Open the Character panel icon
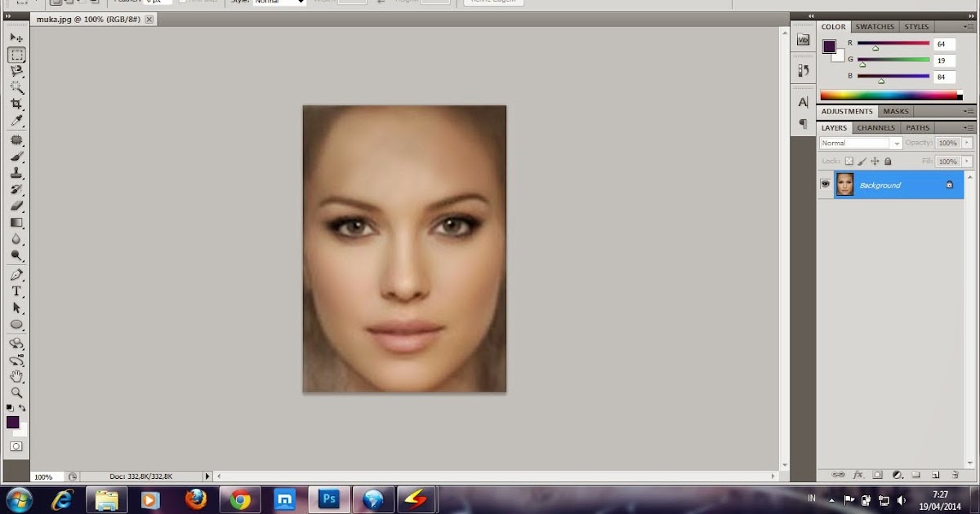This screenshot has height=514, width=980. click(x=803, y=102)
